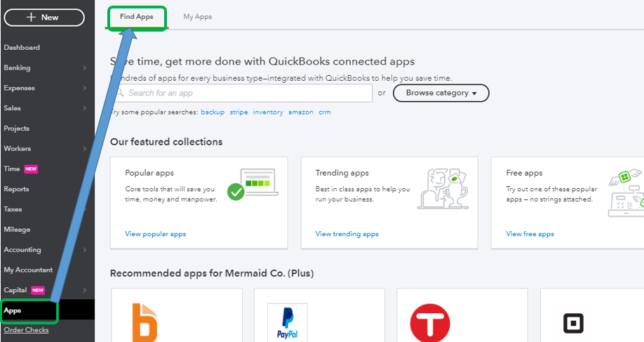
Task: Select the Find Apps tab
Action: (137, 17)
